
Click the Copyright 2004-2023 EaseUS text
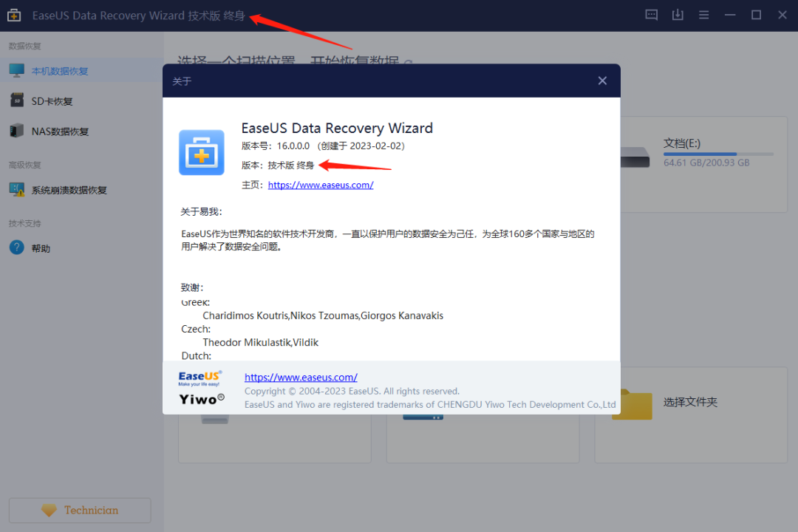352,391
